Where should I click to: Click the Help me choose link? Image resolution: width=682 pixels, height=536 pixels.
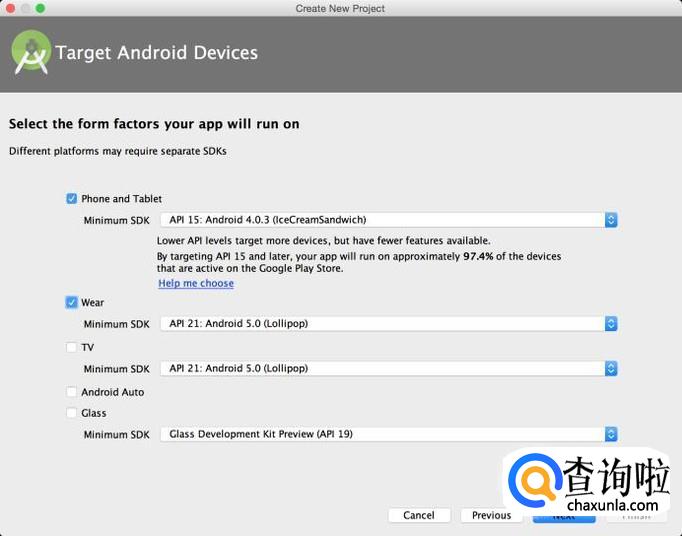(x=196, y=283)
